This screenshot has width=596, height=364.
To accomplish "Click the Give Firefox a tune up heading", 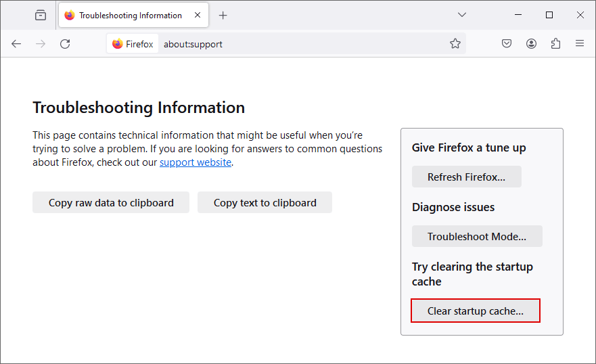I will 469,147.
